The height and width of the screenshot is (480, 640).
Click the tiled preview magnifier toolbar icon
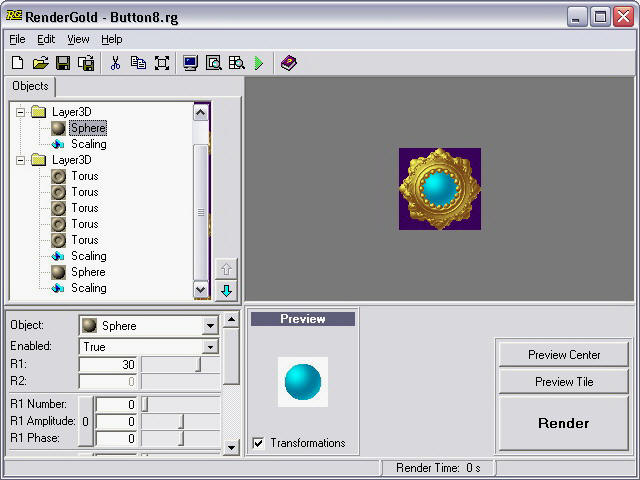[237, 63]
